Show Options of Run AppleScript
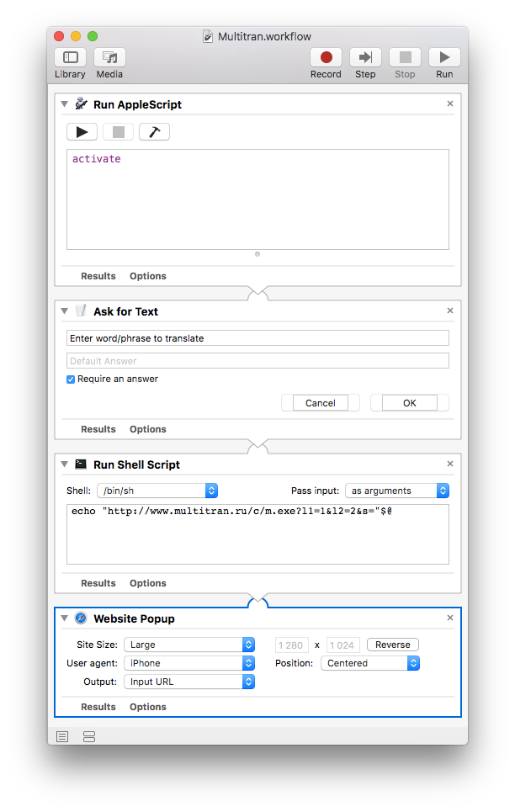 147,276
